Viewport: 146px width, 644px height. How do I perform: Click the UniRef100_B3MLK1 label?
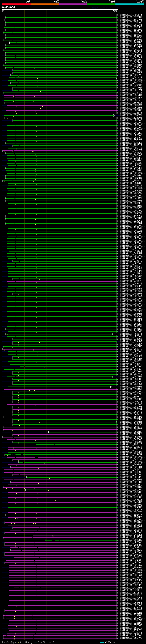pyautogui.click(x=131, y=143)
